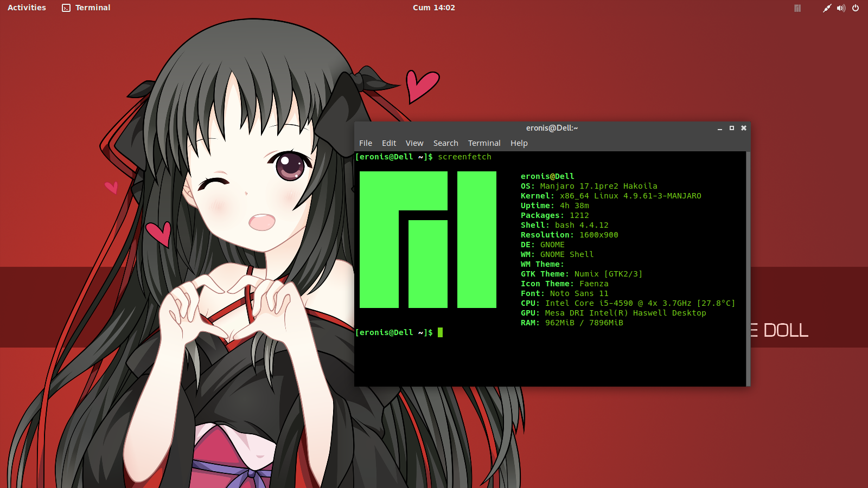Click the 'GPU: Mesa DRI Intel(R) Haswell Desktop' line

click(614, 313)
